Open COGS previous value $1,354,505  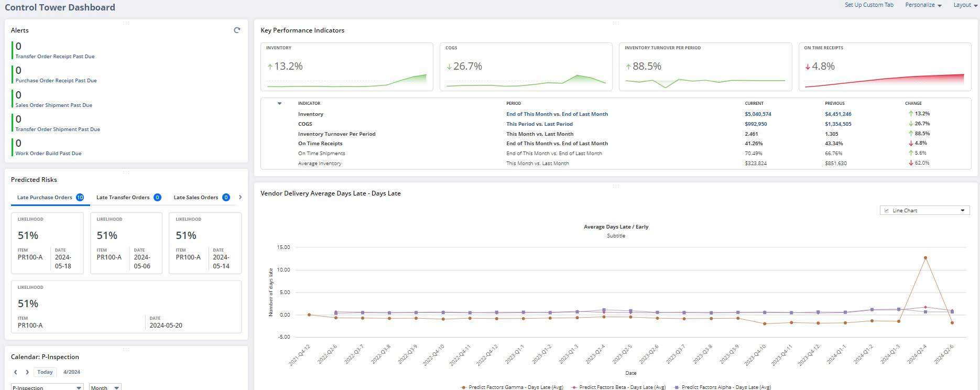[838, 124]
